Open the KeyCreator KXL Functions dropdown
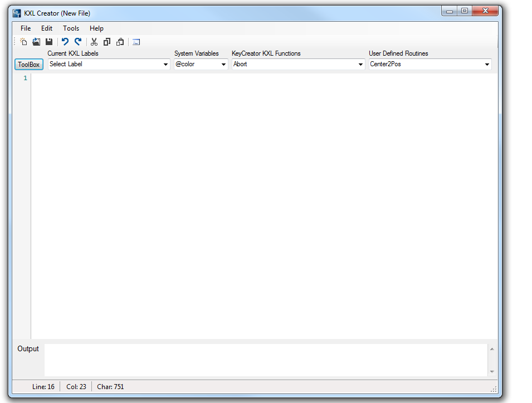The width and height of the screenshot is (532, 403). (360, 65)
